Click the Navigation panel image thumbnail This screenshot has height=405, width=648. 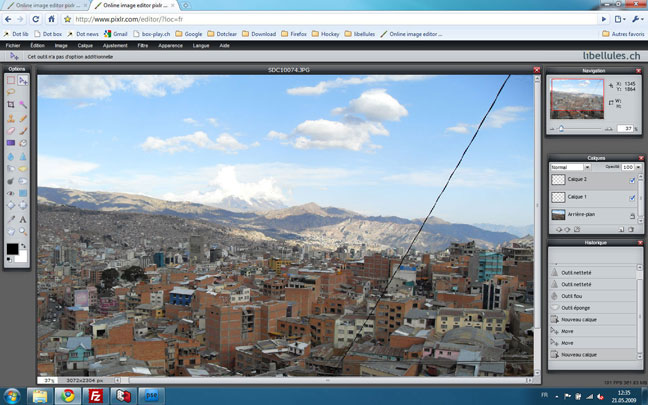click(577, 99)
